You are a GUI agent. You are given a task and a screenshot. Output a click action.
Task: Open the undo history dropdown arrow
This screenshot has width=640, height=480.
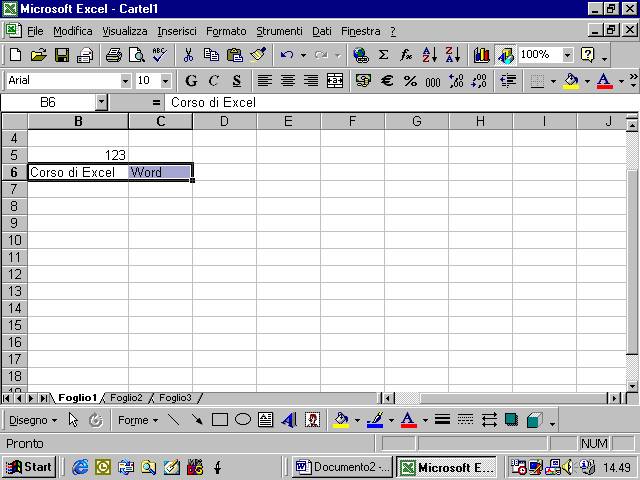pyautogui.click(x=303, y=55)
